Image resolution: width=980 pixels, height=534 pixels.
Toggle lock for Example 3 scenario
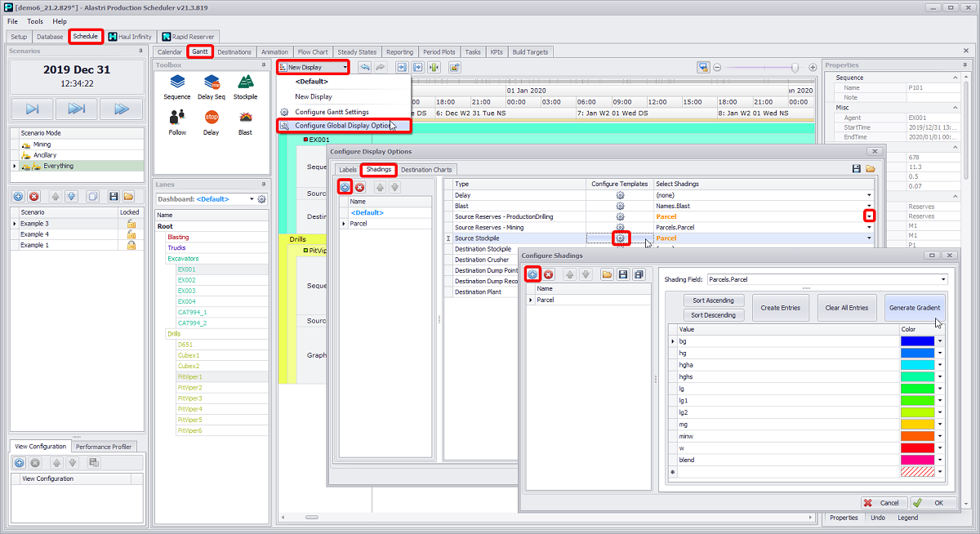pyautogui.click(x=131, y=223)
